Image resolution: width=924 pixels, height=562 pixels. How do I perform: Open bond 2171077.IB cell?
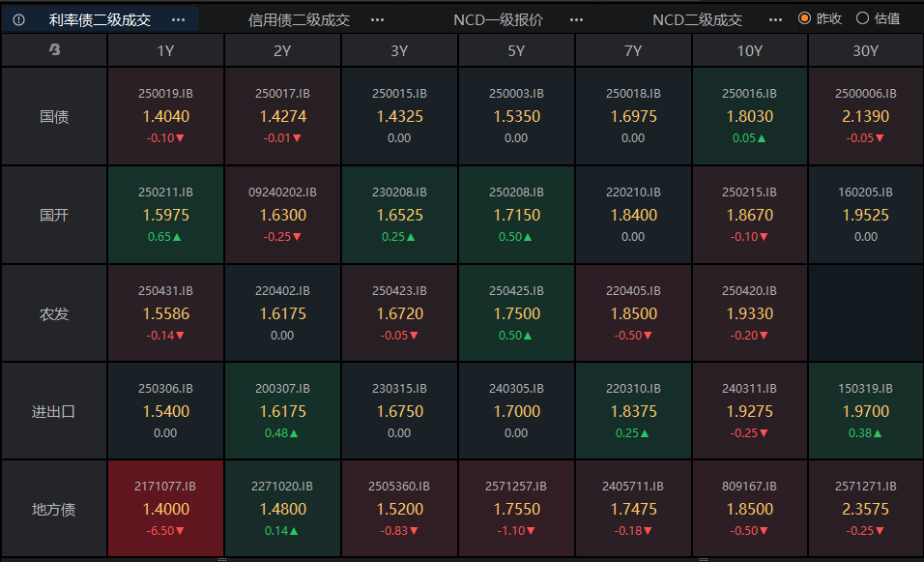165,509
